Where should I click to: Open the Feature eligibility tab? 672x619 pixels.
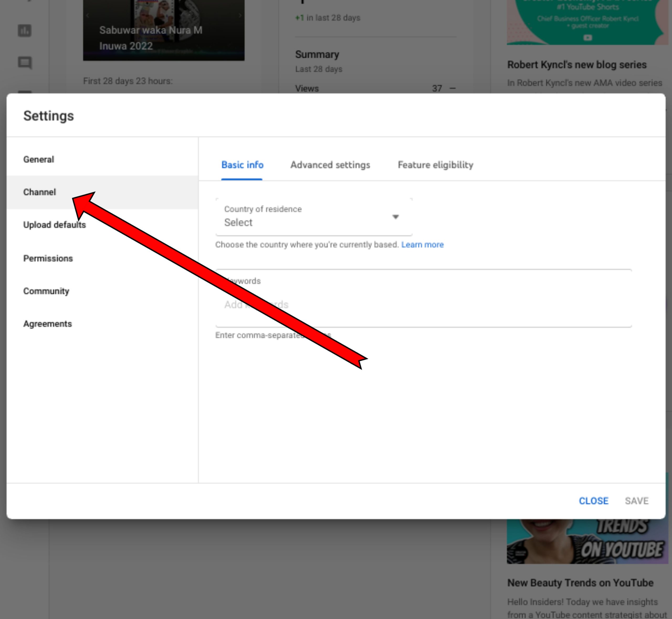pos(435,165)
